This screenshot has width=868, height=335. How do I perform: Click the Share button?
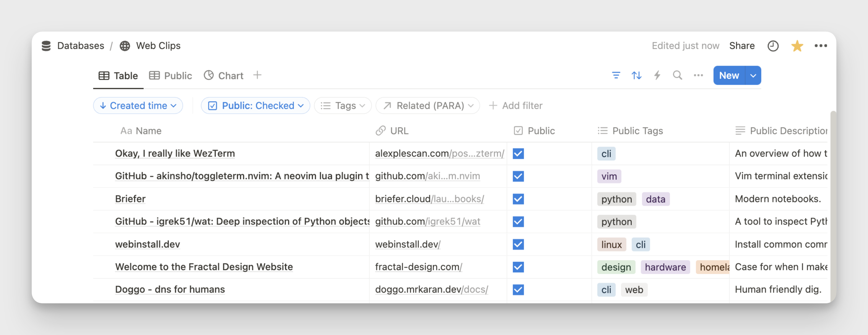(742, 46)
